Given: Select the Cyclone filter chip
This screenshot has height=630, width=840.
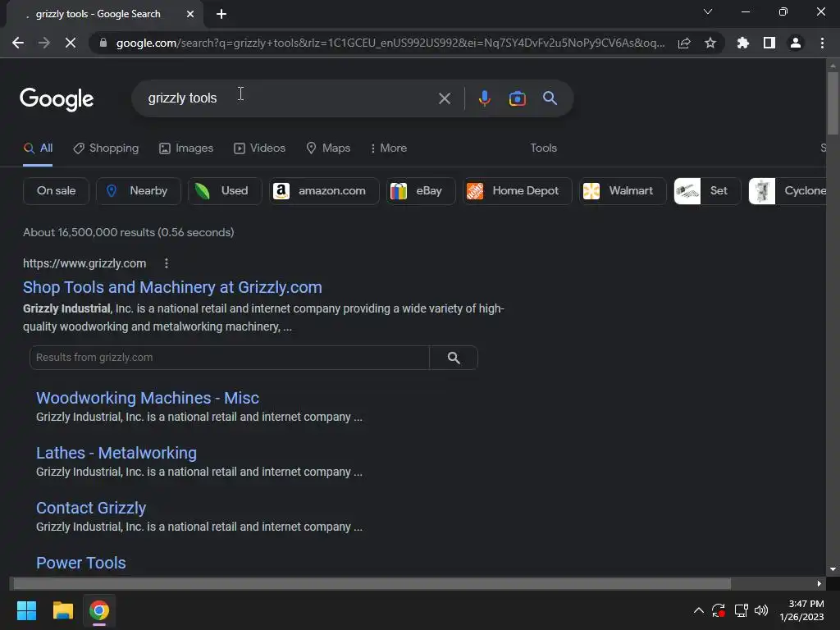Looking at the screenshot, I should [787, 190].
